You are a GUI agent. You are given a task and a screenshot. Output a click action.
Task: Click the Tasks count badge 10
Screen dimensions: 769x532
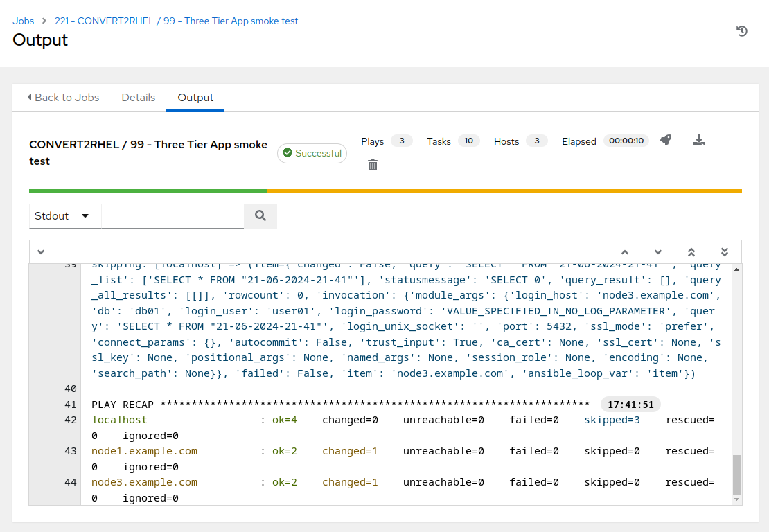pos(469,141)
